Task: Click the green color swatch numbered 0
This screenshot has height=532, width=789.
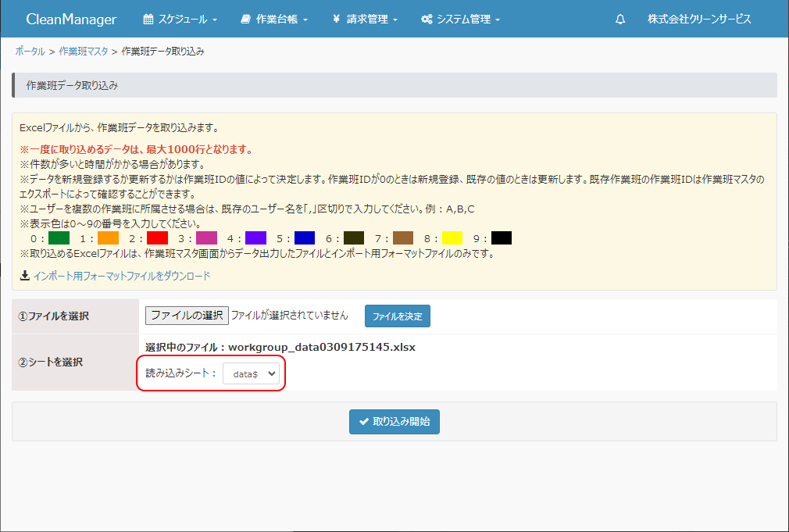Action: (59, 237)
